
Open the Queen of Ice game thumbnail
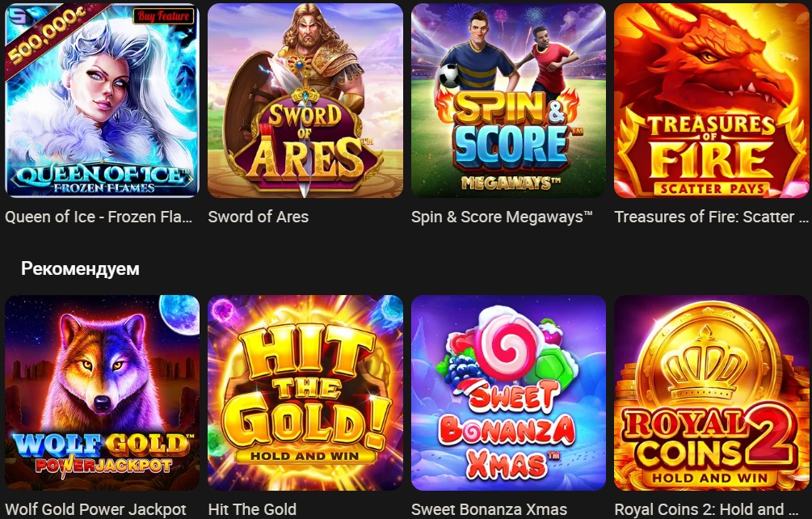coord(102,100)
